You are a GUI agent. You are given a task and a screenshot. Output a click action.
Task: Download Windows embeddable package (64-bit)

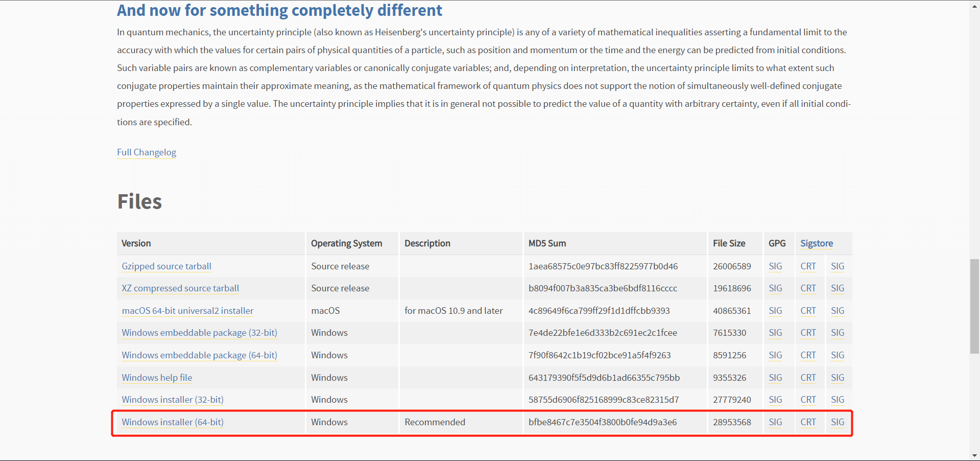coord(199,355)
